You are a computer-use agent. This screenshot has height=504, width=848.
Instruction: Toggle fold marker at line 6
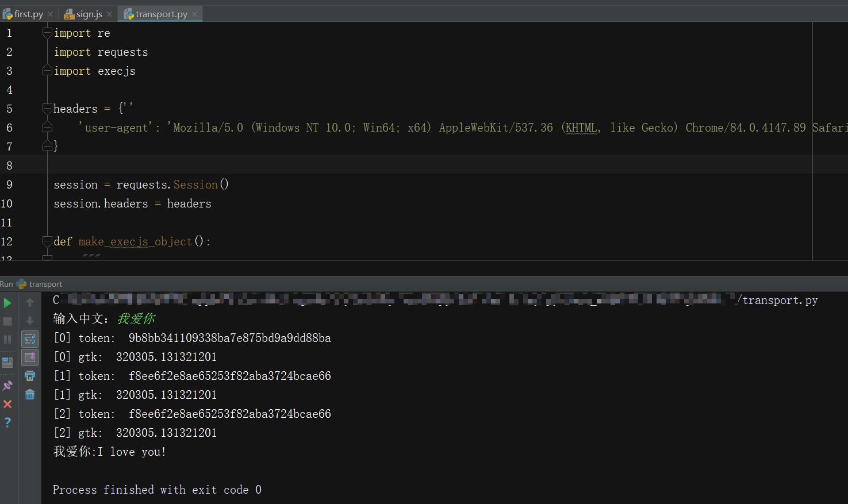click(47, 128)
